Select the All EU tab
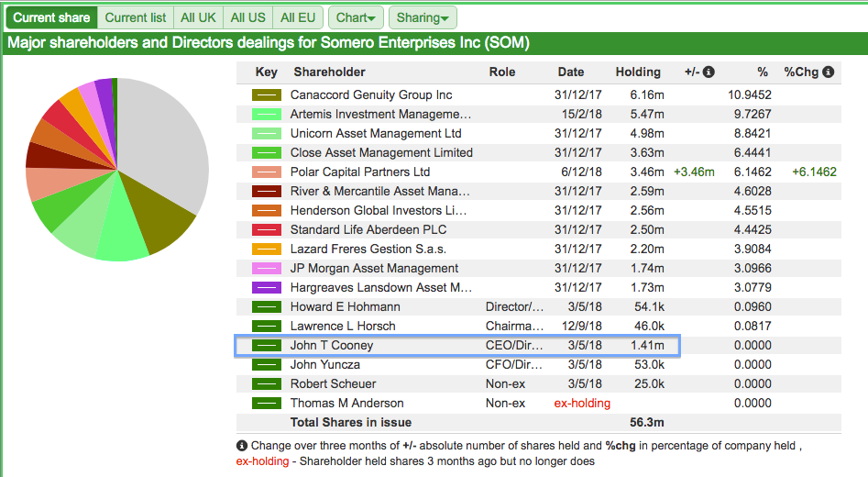 (x=298, y=17)
